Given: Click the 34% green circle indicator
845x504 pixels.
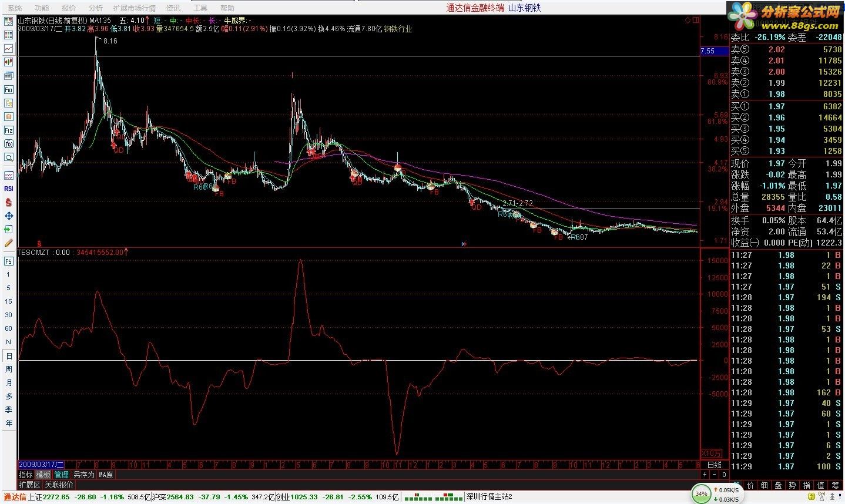Looking at the screenshot, I should click(701, 494).
